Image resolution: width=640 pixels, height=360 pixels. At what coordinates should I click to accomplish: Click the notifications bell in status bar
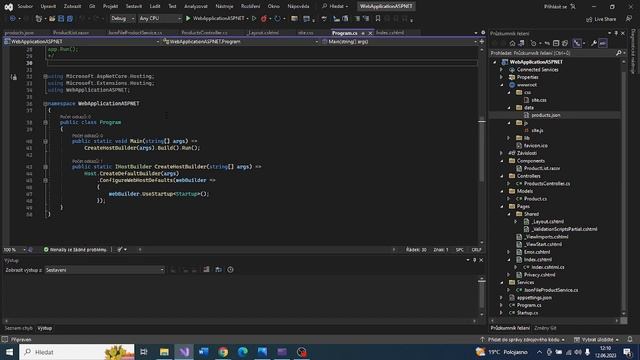[630, 340]
